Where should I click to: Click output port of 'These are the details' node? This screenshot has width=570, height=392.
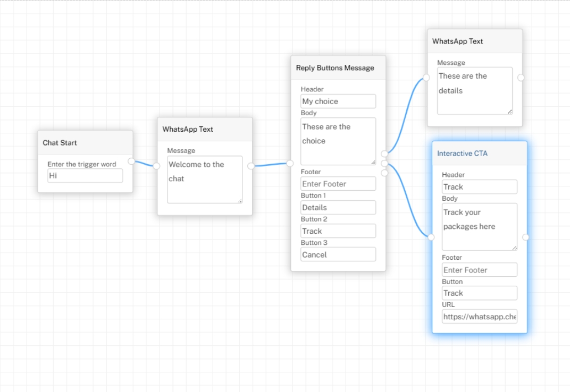521,78
